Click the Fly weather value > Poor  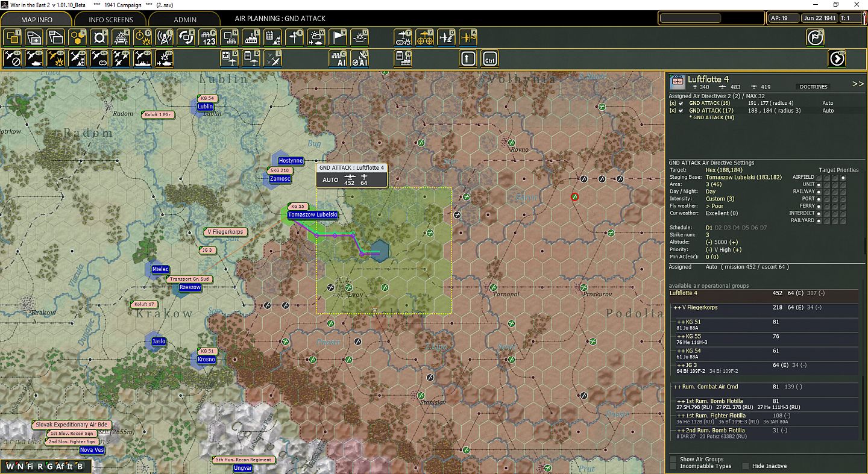point(715,206)
